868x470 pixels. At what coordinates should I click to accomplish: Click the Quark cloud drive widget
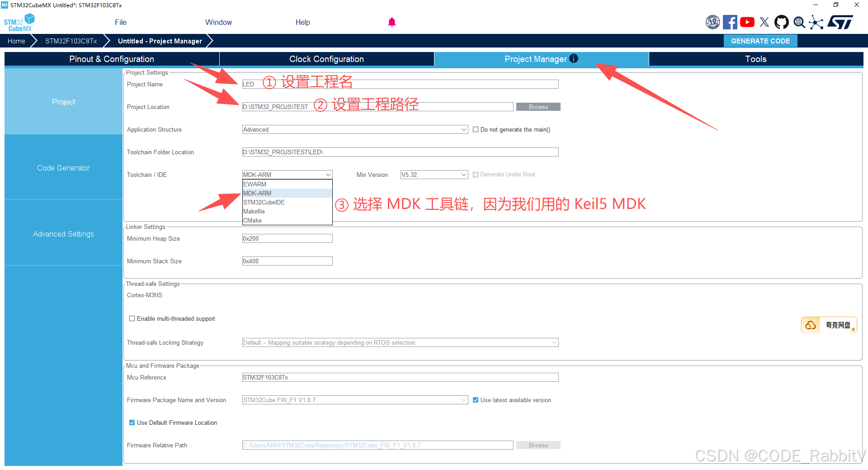(x=829, y=325)
